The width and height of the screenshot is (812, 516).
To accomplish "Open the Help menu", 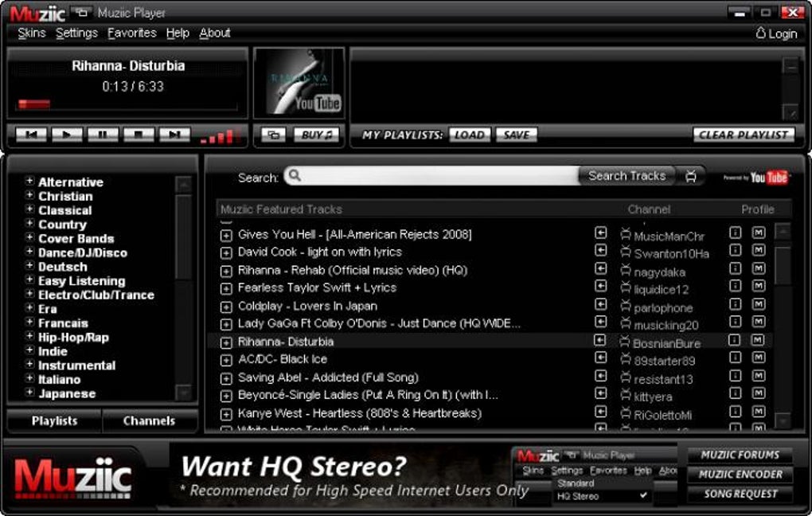I will pos(178,33).
